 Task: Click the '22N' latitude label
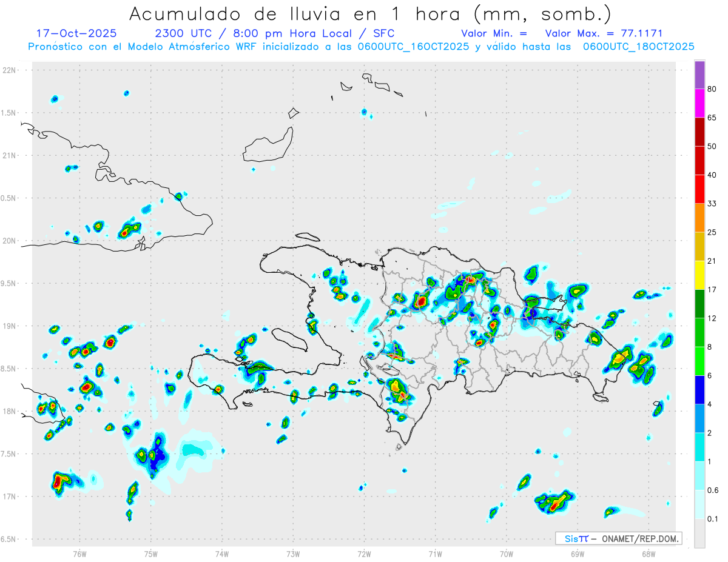10,70
